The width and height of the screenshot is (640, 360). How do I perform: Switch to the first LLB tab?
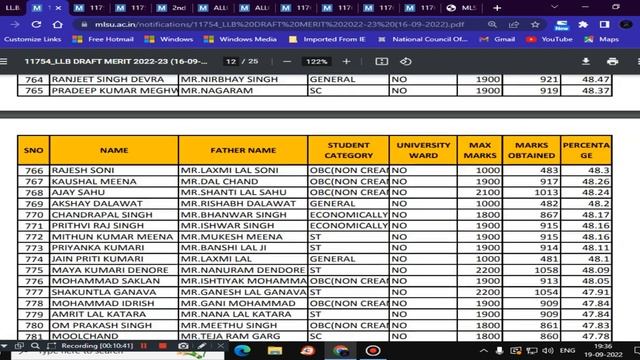tap(13, 8)
